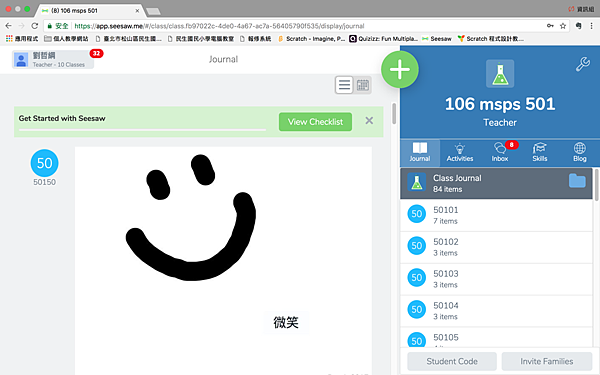600x375 pixels.
Task: Dismiss the Get Started with Seesaw banner
Action: coord(369,121)
